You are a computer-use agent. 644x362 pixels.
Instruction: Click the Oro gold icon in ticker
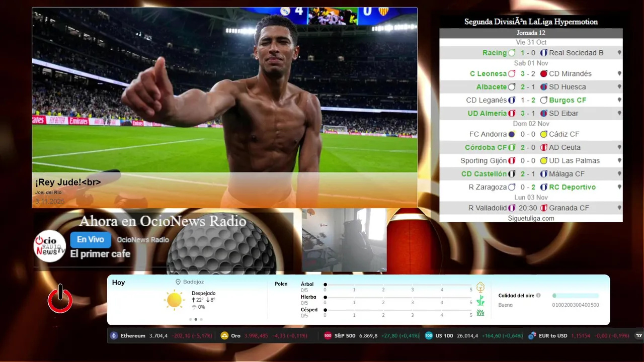(224, 336)
